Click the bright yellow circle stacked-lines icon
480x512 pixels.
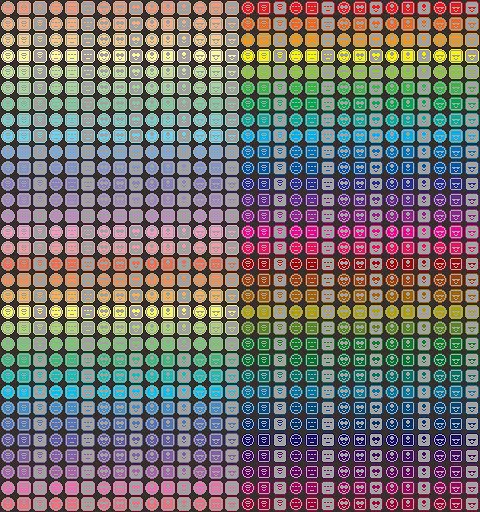248,56
